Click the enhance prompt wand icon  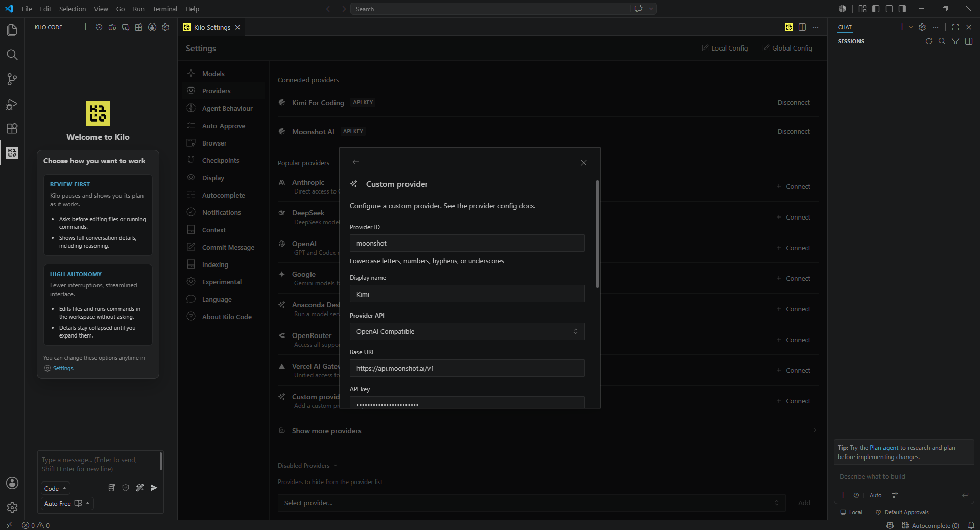tap(140, 488)
